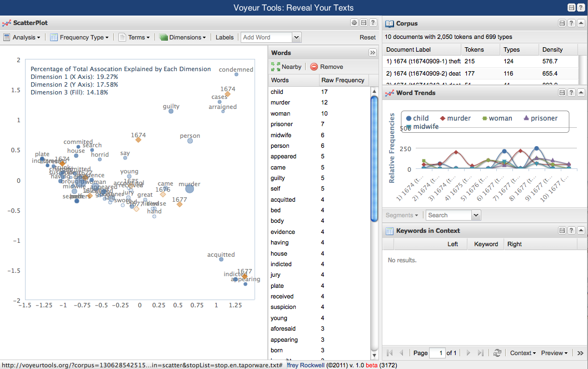Open the Context dropdown
The width and height of the screenshot is (588, 369).
point(523,353)
